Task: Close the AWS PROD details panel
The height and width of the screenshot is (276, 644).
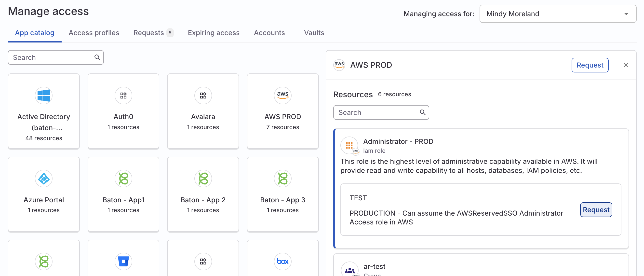Action: point(626,65)
